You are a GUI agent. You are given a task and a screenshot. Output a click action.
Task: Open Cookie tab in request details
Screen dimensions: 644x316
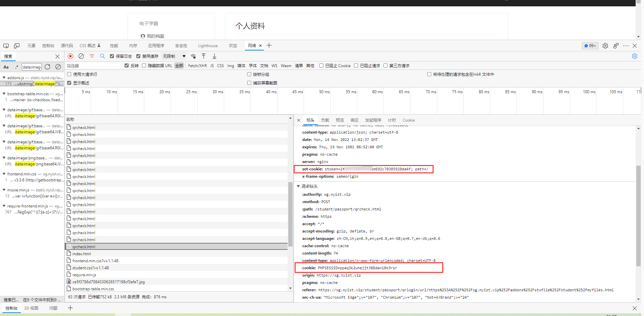point(409,120)
